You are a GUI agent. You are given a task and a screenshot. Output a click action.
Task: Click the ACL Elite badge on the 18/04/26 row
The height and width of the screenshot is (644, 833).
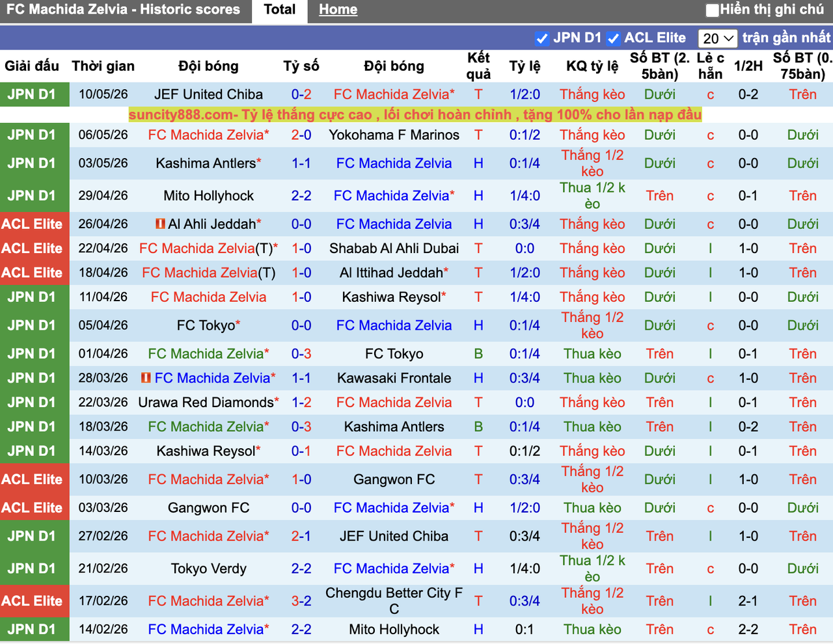click(33, 273)
